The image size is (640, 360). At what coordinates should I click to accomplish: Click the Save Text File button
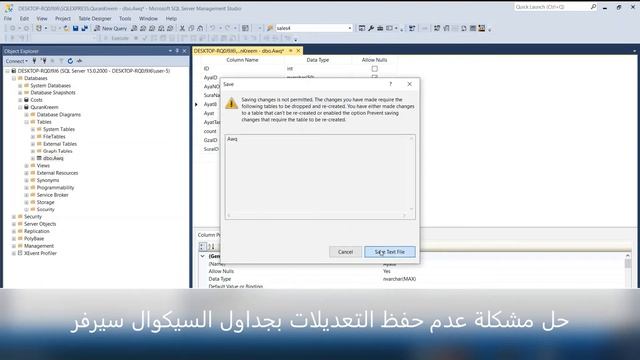point(390,252)
